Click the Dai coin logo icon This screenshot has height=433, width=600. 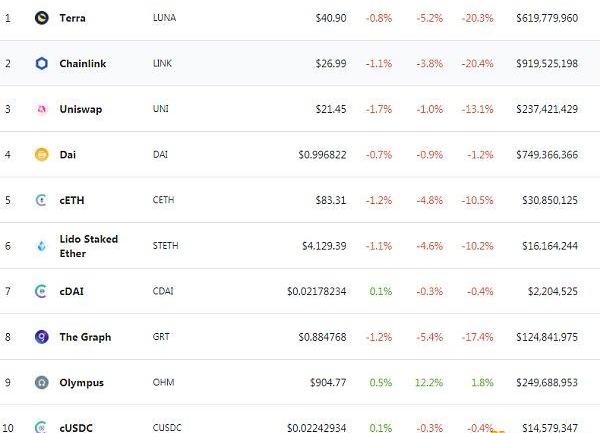click(x=41, y=155)
